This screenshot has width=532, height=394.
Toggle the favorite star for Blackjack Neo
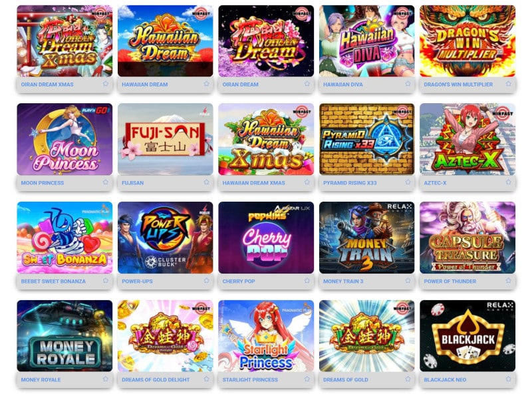pos(508,379)
